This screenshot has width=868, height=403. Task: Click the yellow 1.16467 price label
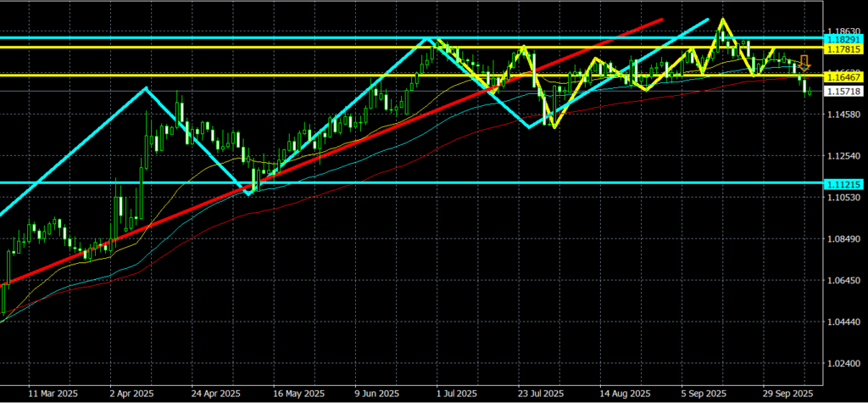pos(843,76)
